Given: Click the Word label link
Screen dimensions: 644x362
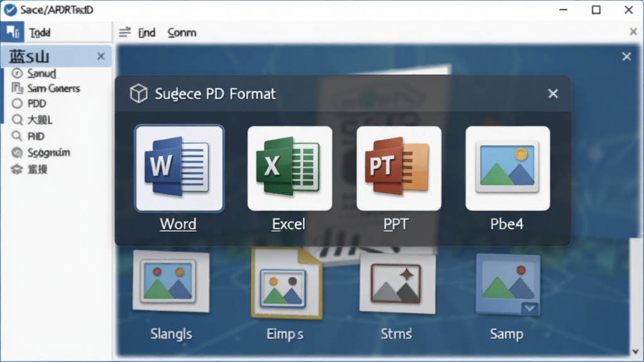Looking at the screenshot, I should point(178,224).
